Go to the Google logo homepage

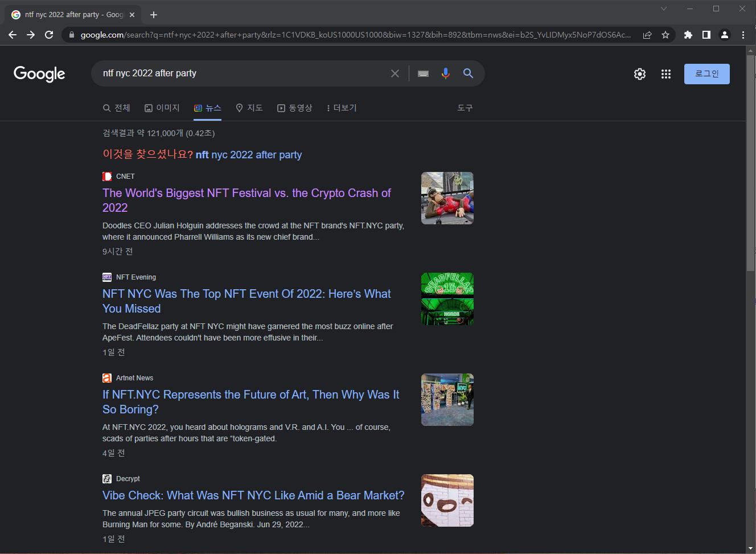(x=39, y=74)
